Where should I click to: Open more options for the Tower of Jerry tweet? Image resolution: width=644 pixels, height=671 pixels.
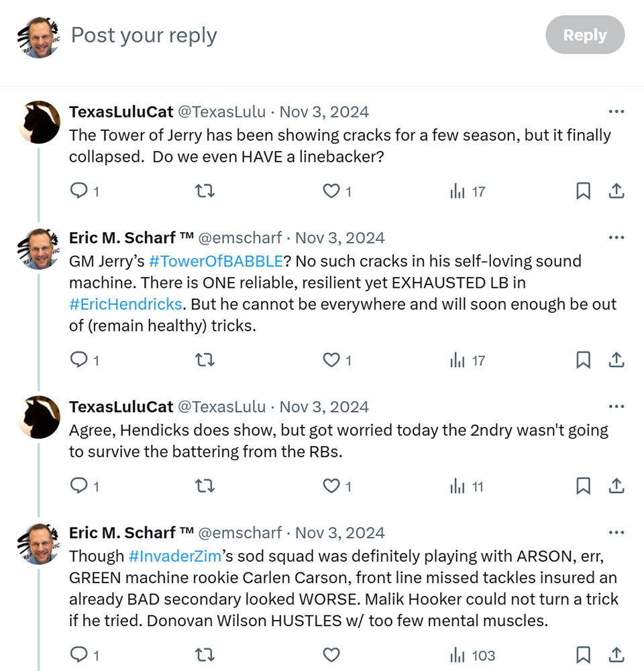pos(616,111)
